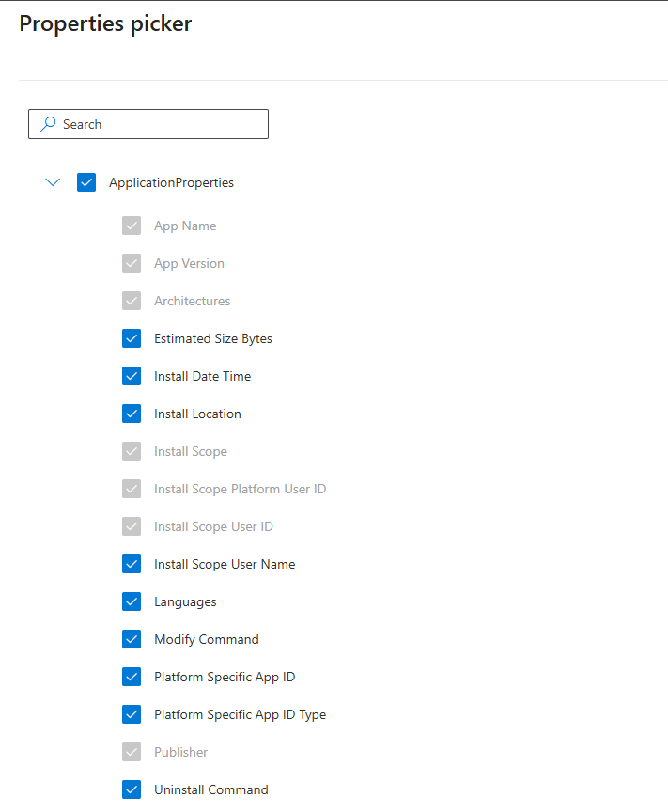The height and width of the screenshot is (812, 668).
Task: Uncheck Platform Specific App ID checkbox
Action: 132,677
